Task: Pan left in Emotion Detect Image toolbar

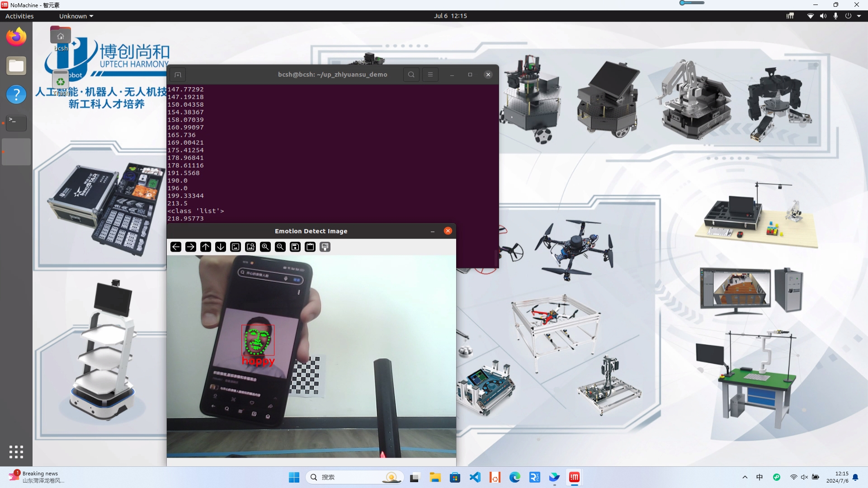Action: tap(176, 247)
